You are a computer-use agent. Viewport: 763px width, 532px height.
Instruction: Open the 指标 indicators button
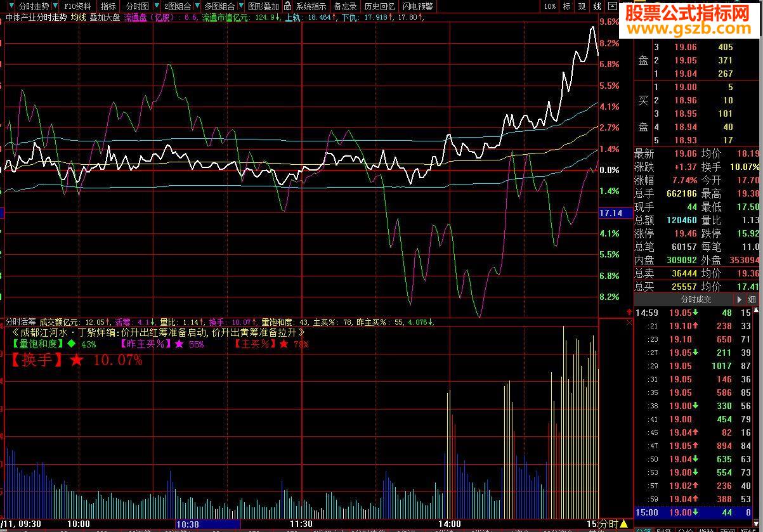click(108, 6)
